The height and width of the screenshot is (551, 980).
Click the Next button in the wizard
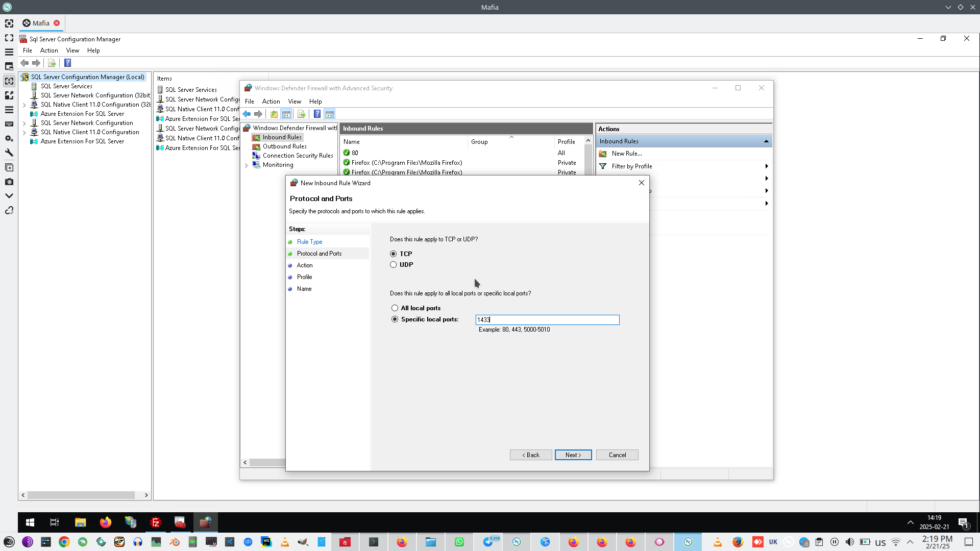(573, 455)
